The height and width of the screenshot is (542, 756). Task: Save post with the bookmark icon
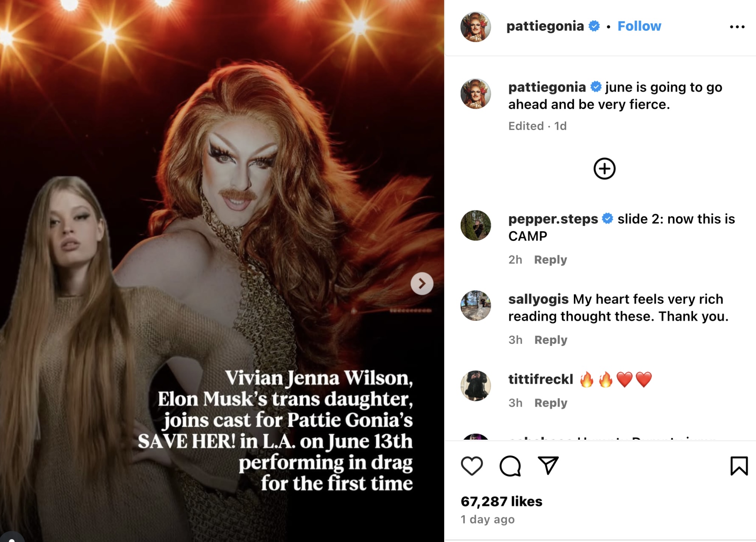coord(739,466)
